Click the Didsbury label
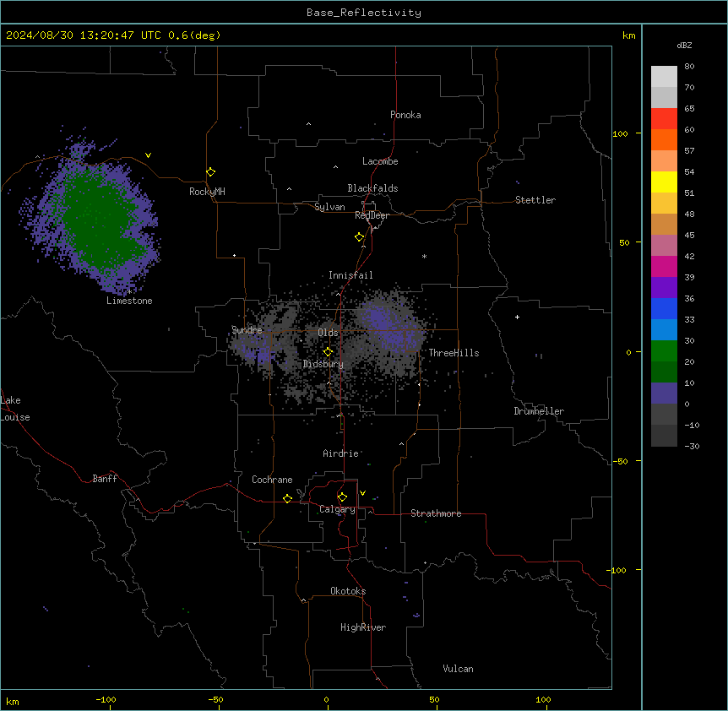728x711 pixels. (x=323, y=364)
